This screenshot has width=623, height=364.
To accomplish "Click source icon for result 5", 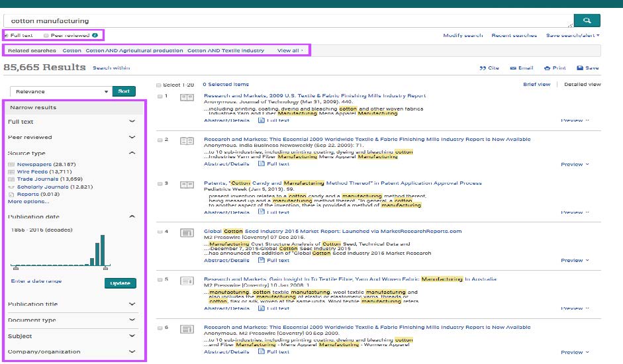I will pyautogui.click(x=187, y=281).
